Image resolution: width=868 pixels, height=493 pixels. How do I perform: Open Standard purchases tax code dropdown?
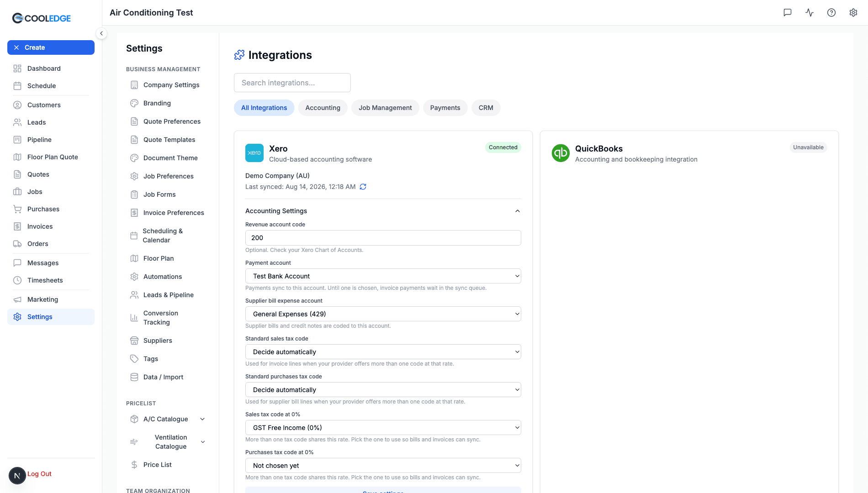click(383, 390)
